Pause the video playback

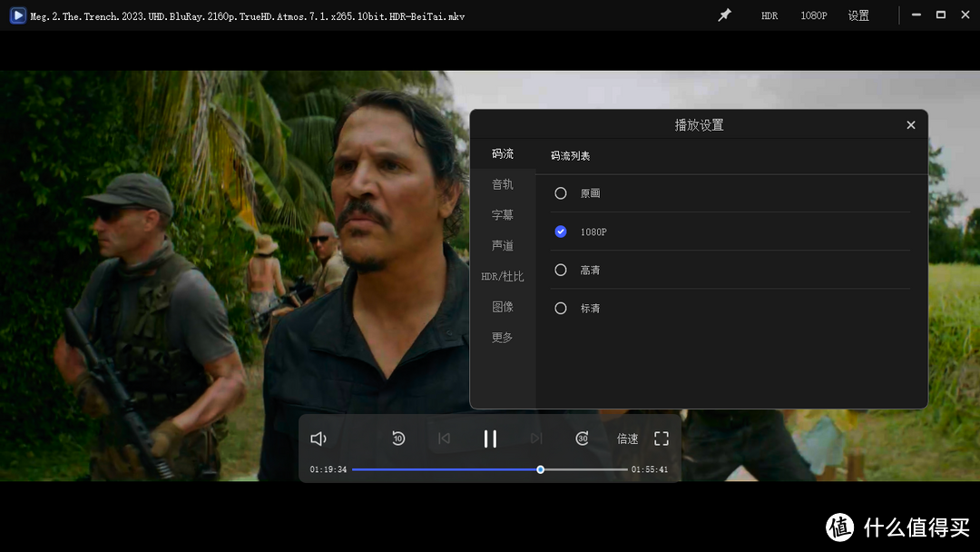491,439
